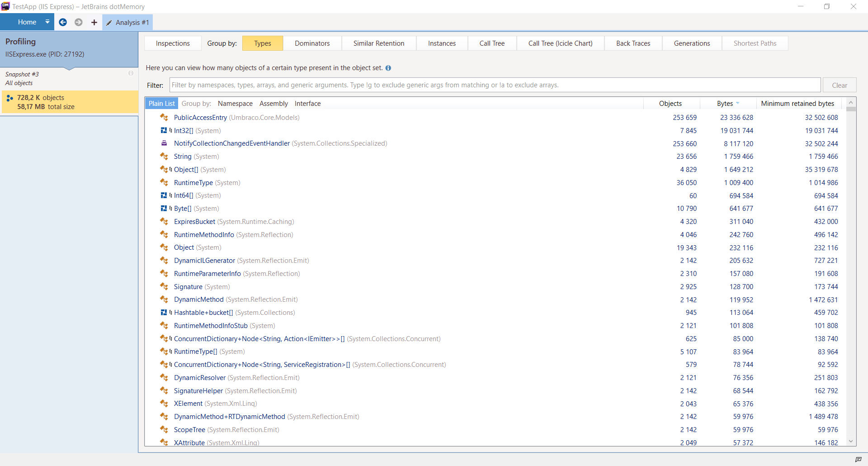Image resolution: width=868 pixels, height=466 pixels.
Task: Click the class icon next to PublicAccessEntry
Action: [164, 117]
